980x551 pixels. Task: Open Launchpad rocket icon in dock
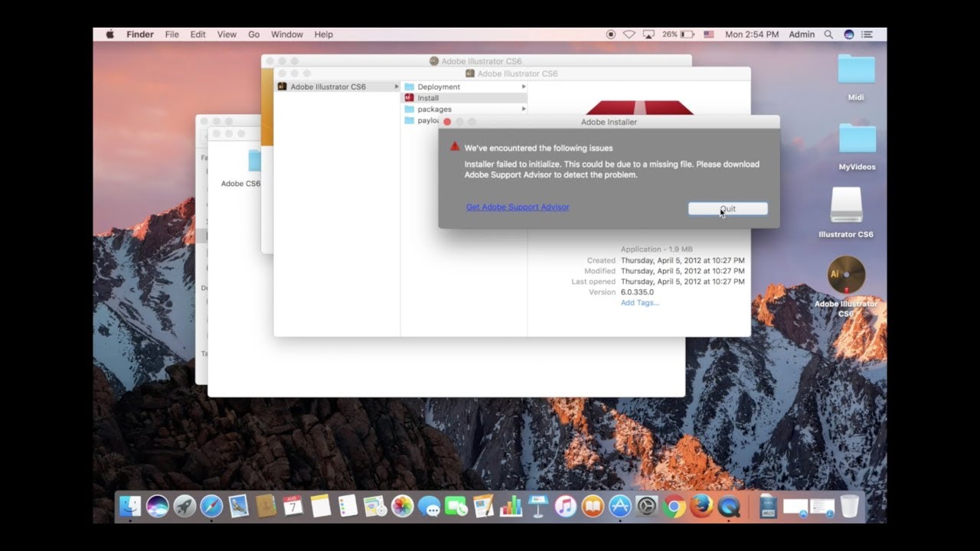tap(185, 506)
